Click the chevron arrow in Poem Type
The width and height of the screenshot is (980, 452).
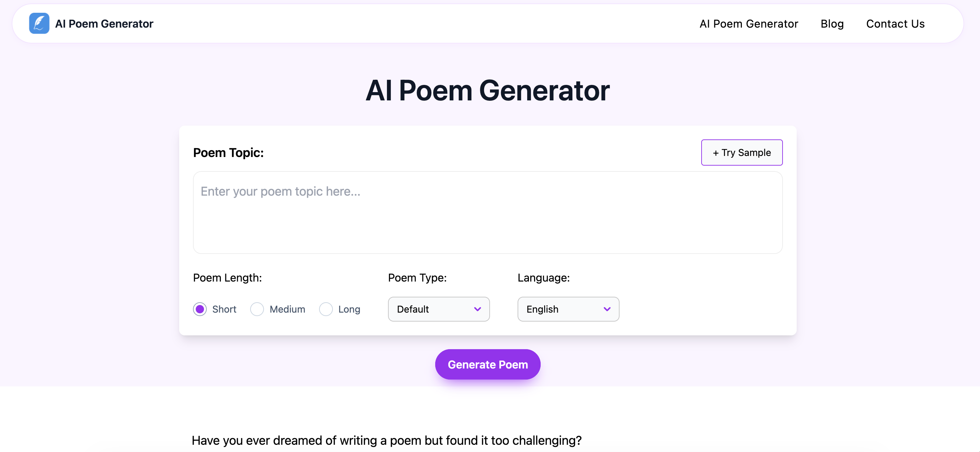(x=477, y=309)
